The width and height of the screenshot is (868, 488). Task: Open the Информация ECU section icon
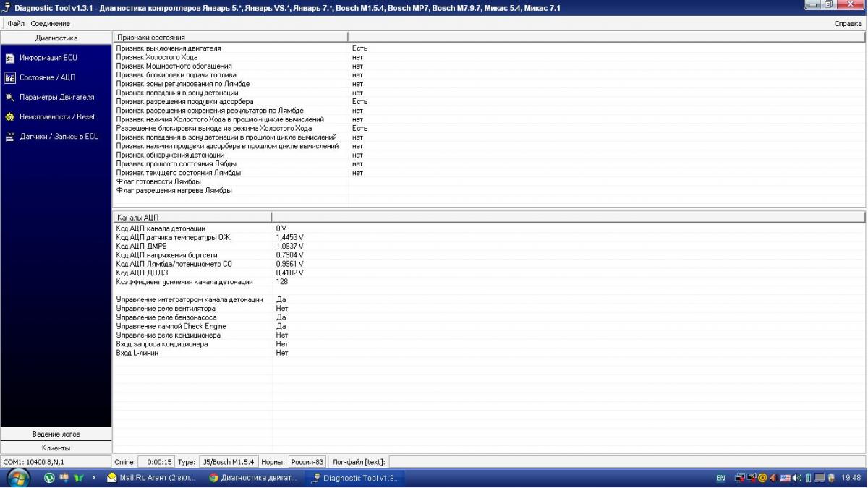point(10,58)
